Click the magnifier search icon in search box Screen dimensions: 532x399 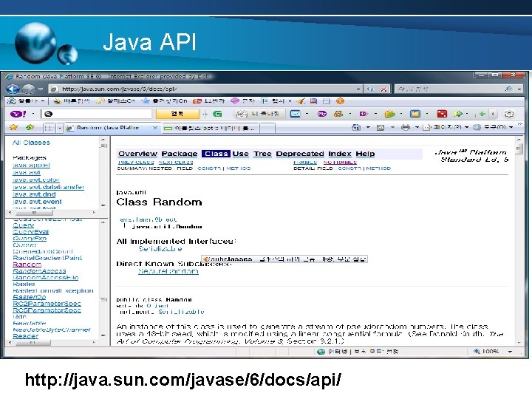[x=508, y=89]
